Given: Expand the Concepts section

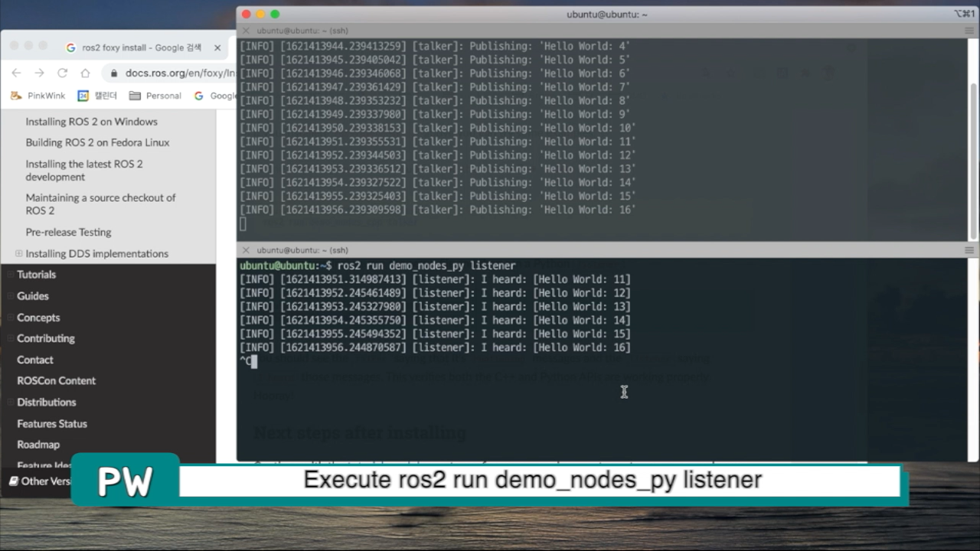Looking at the screenshot, I should point(10,317).
